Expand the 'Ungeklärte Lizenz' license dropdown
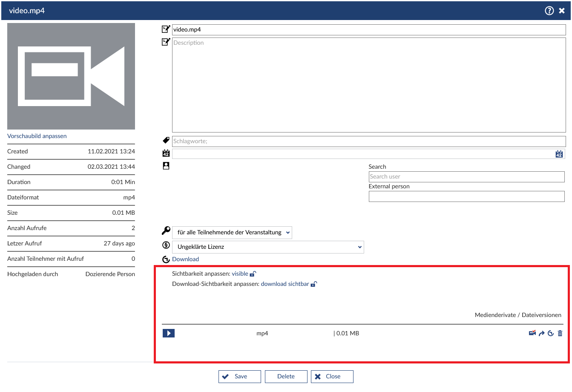 click(268, 247)
